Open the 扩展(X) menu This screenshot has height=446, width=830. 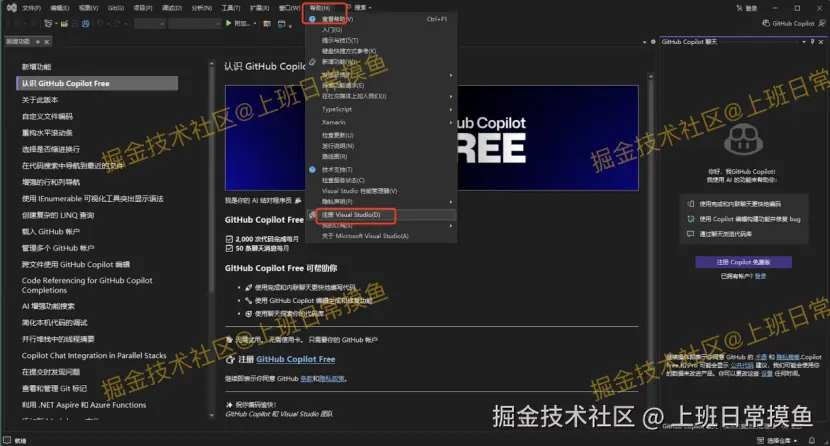pos(259,8)
